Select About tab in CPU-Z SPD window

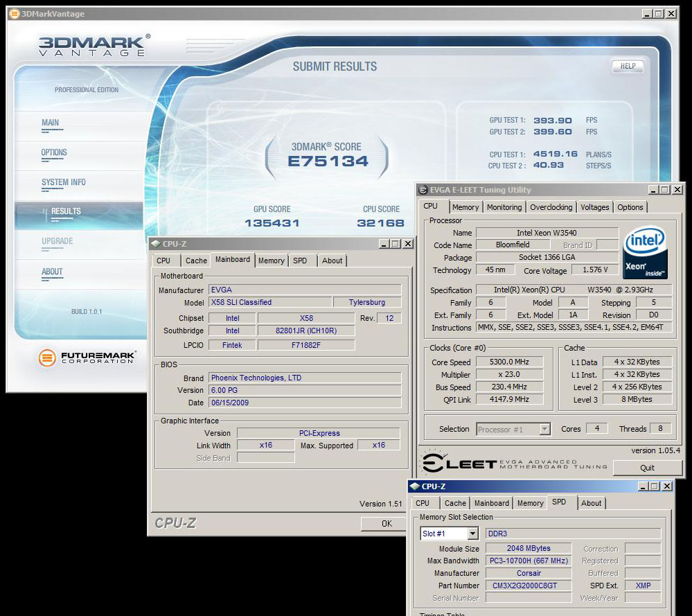pos(591,503)
